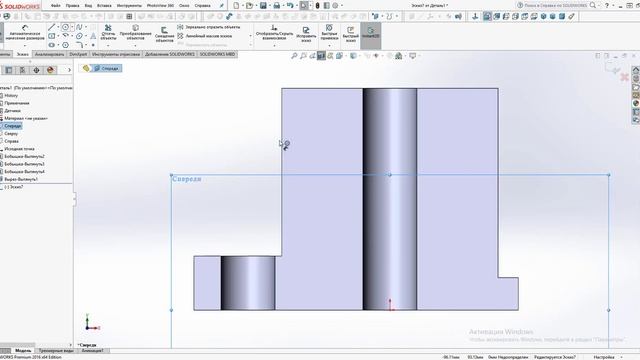Click the Save icon

pos(263,6)
